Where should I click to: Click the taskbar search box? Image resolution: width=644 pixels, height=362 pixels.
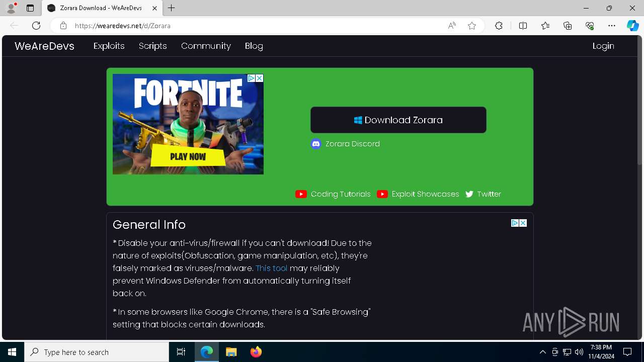(x=97, y=352)
